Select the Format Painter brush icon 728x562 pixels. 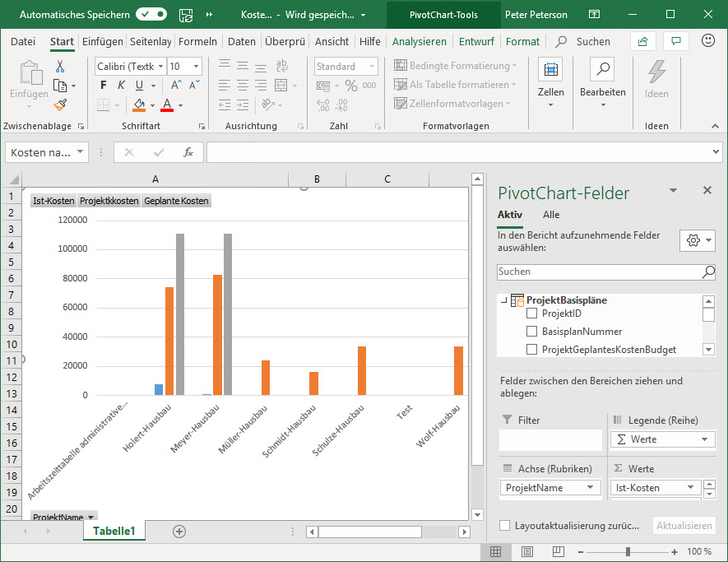(60, 105)
